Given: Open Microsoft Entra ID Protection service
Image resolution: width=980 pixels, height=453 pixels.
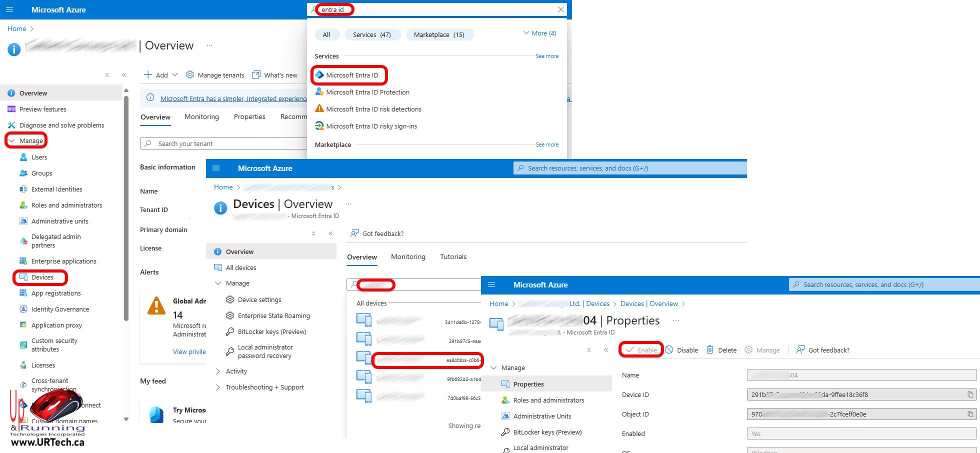Looking at the screenshot, I should 367,92.
